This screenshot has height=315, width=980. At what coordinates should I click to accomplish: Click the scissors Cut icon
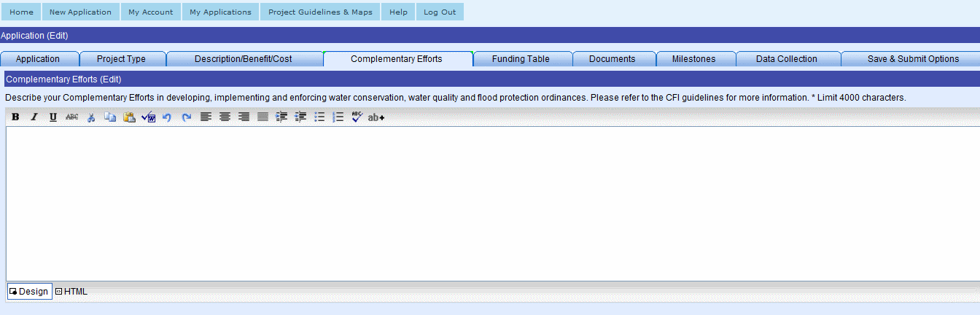click(x=91, y=117)
